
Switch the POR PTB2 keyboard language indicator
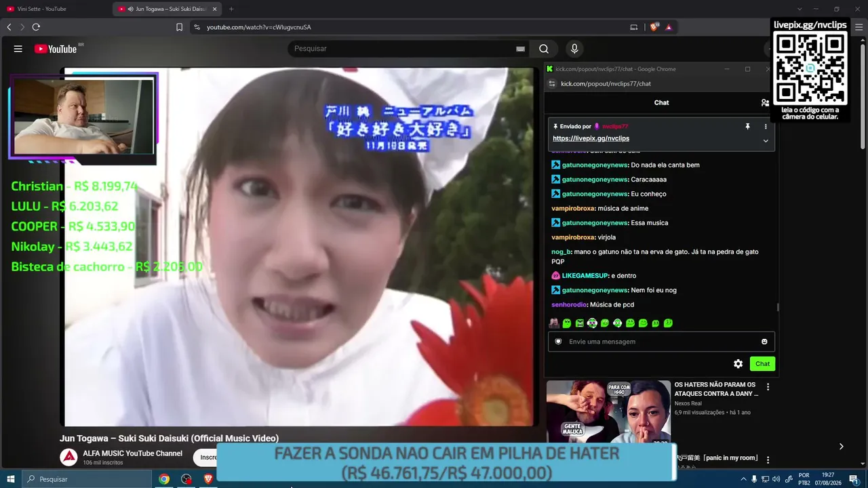coord(804,479)
